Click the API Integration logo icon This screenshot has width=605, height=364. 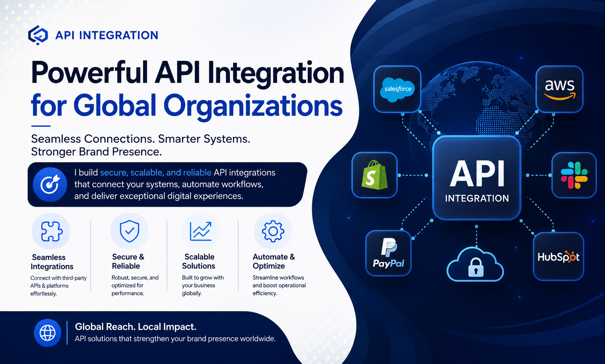[38, 35]
